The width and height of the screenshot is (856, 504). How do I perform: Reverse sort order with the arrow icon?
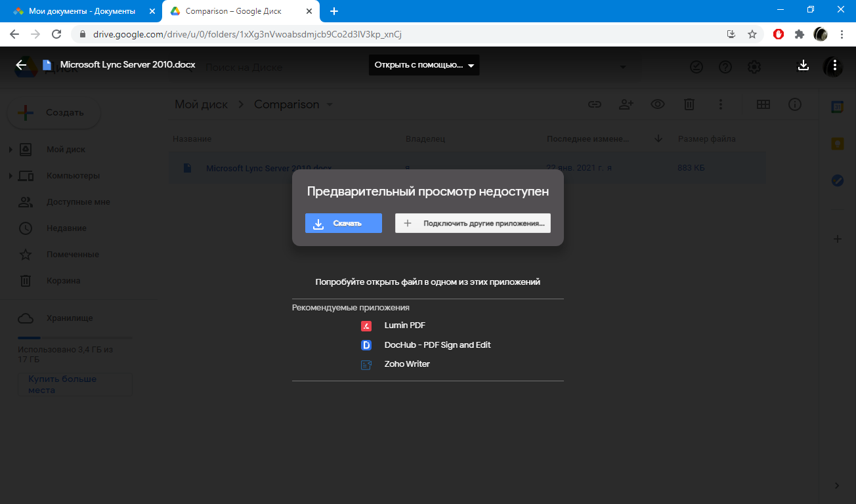pos(659,139)
